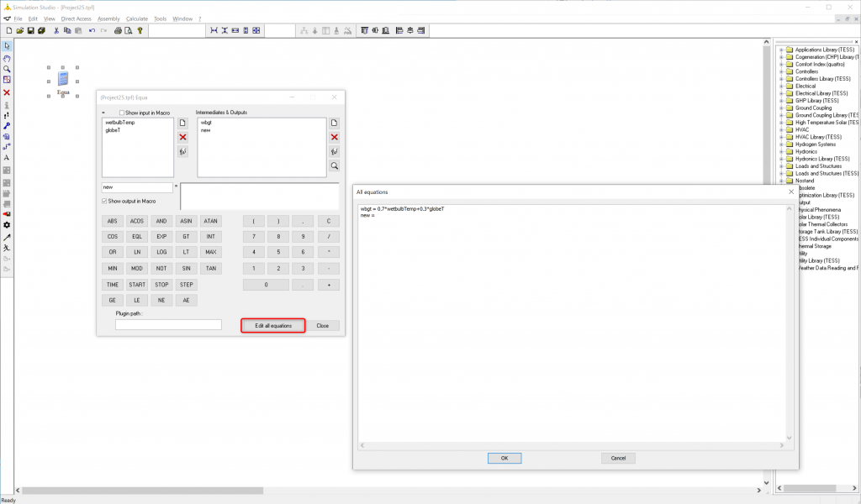Delete selected input with red X
Screen dimensions: 861x504
(x=182, y=137)
